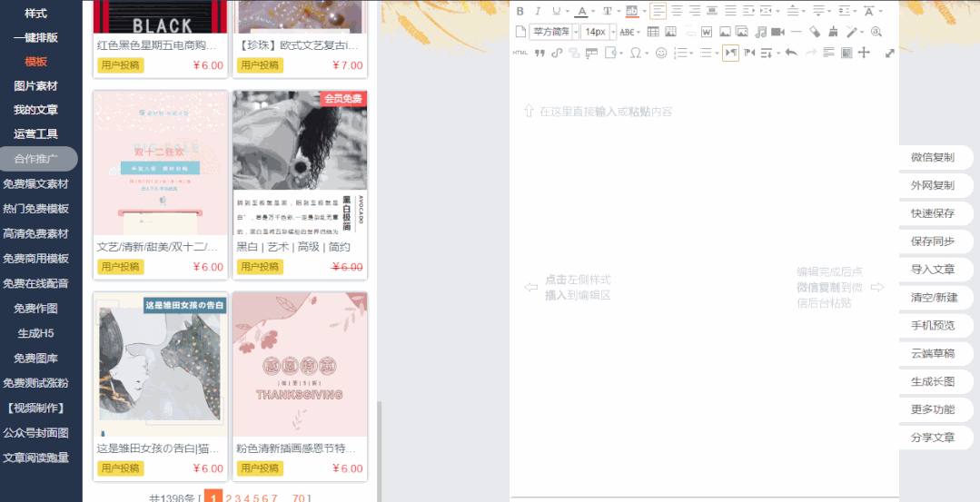Click 快速保存 button

click(x=935, y=213)
